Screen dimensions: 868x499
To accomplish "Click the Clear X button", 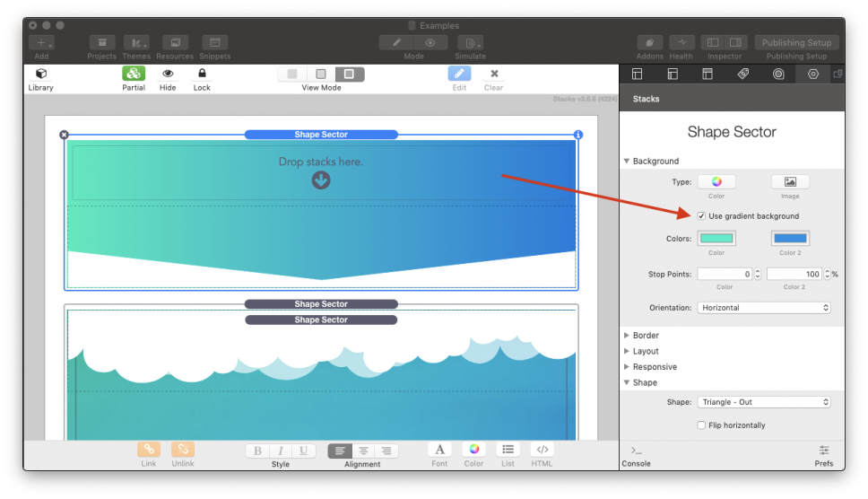I will point(494,74).
